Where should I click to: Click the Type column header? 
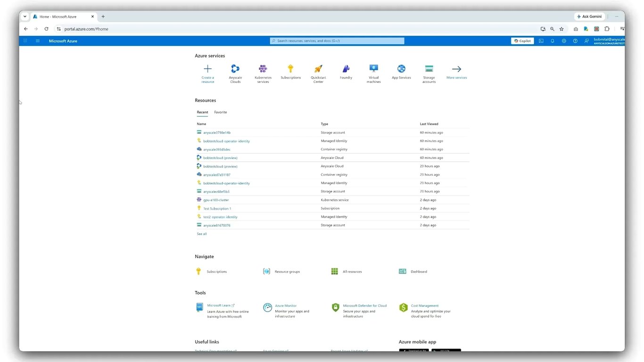click(324, 124)
